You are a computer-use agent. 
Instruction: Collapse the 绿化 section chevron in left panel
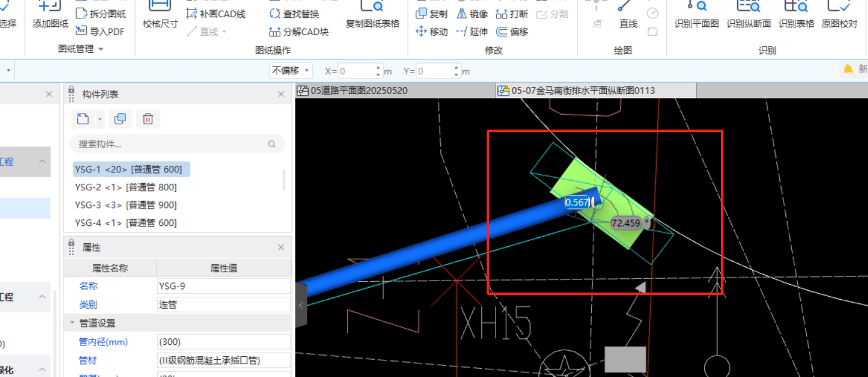(42, 370)
